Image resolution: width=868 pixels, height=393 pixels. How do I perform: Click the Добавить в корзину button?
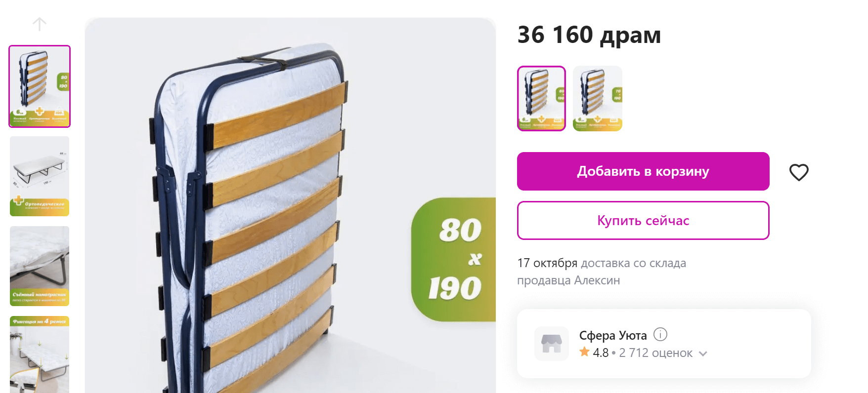(x=643, y=171)
